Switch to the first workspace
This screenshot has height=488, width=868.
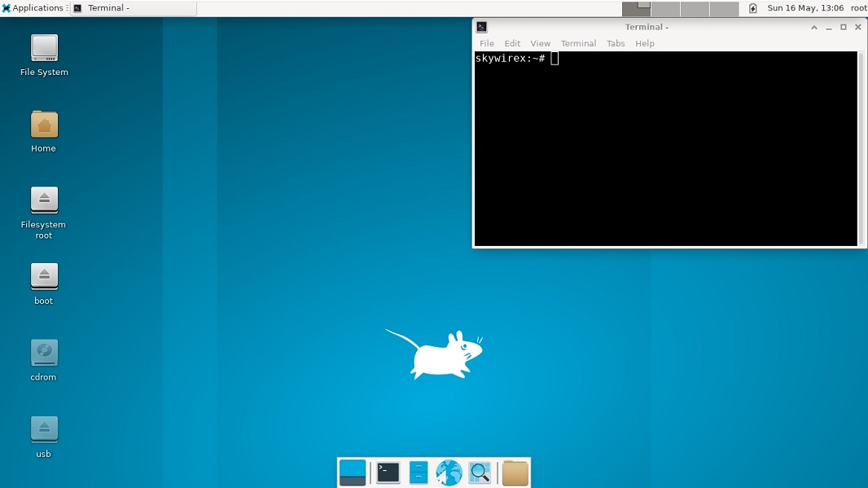coord(636,8)
